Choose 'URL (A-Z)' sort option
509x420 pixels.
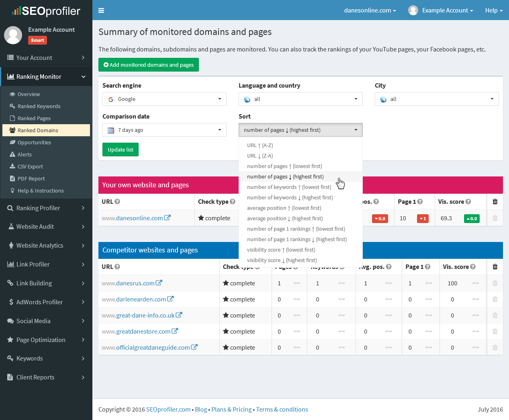260,145
